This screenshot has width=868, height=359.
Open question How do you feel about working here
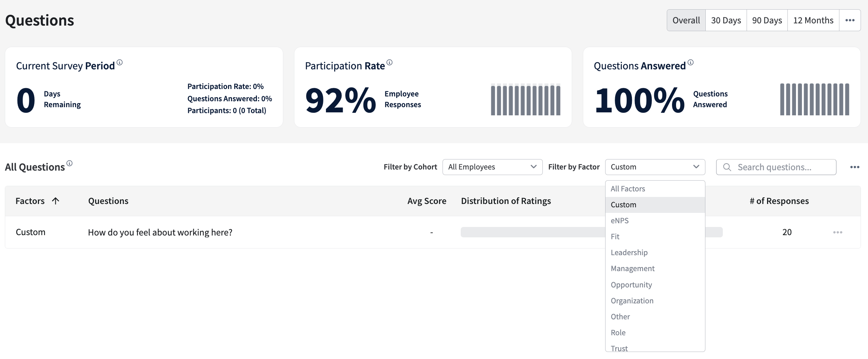pos(160,233)
